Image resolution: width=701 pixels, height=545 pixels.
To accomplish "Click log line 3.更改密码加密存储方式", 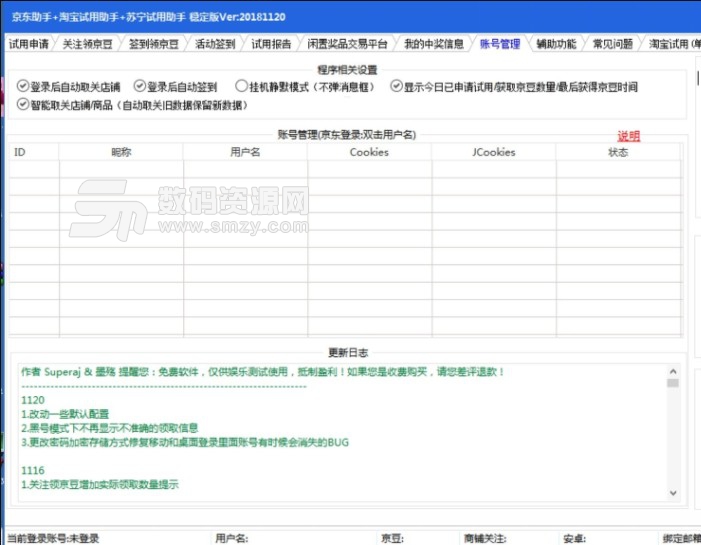I will pyautogui.click(x=185, y=443).
